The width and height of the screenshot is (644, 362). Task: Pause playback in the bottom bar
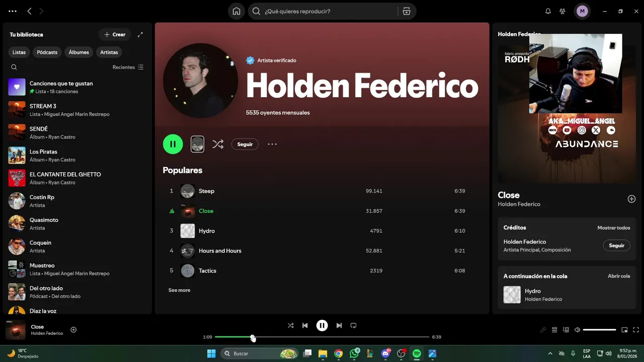click(x=322, y=325)
